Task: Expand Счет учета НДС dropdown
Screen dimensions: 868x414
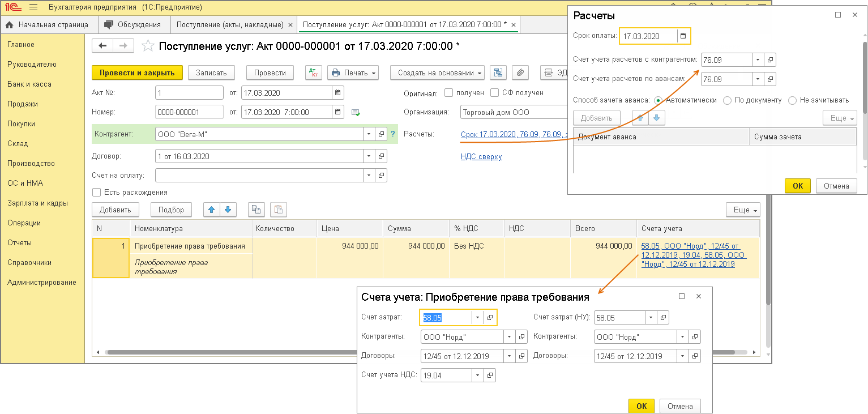Action: coord(478,375)
